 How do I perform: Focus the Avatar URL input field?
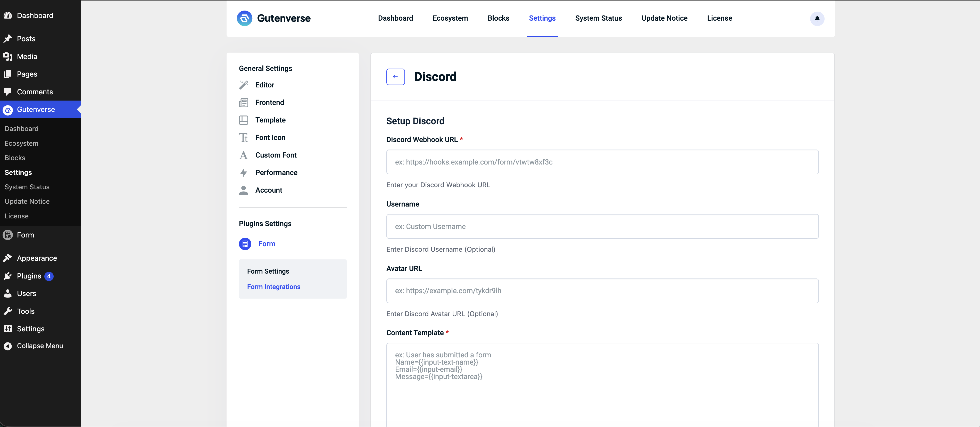pyautogui.click(x=602, y=291)
